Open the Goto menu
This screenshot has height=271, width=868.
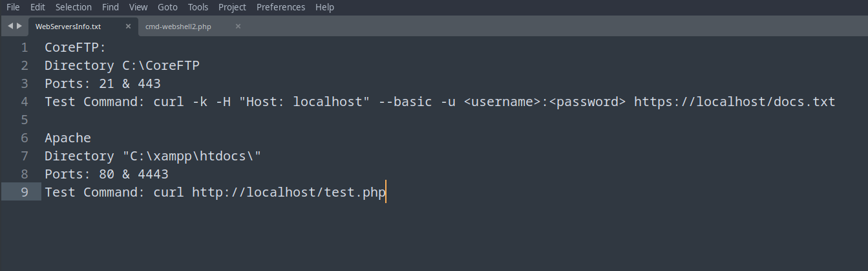pos(168,7)
